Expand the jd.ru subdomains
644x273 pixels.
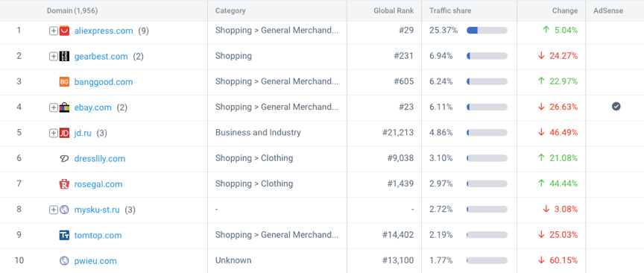point(54,133)
